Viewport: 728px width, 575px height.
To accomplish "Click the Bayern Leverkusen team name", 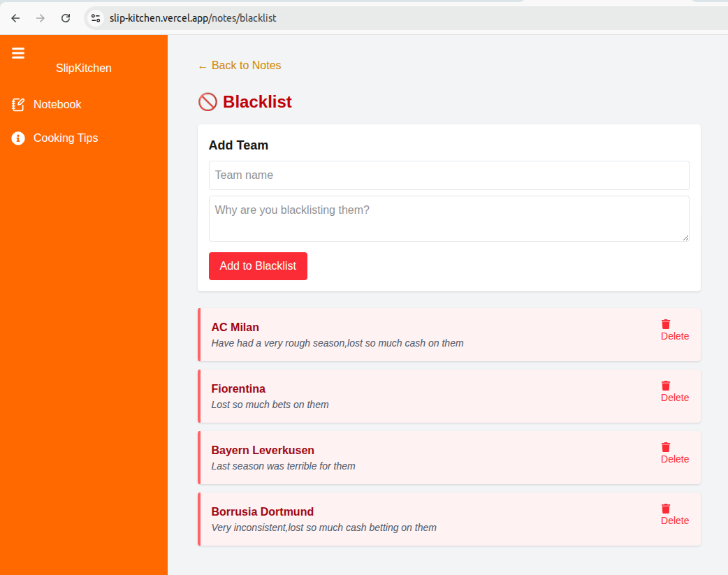I will coord(263,450).
